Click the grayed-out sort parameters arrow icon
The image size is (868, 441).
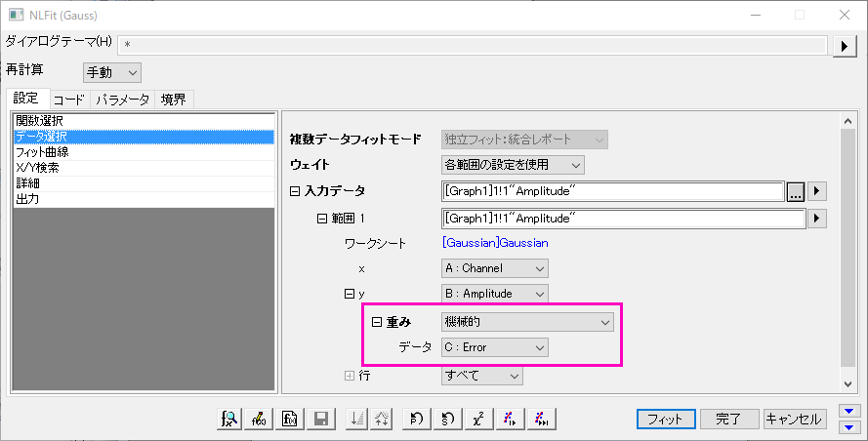pos(357,419)
